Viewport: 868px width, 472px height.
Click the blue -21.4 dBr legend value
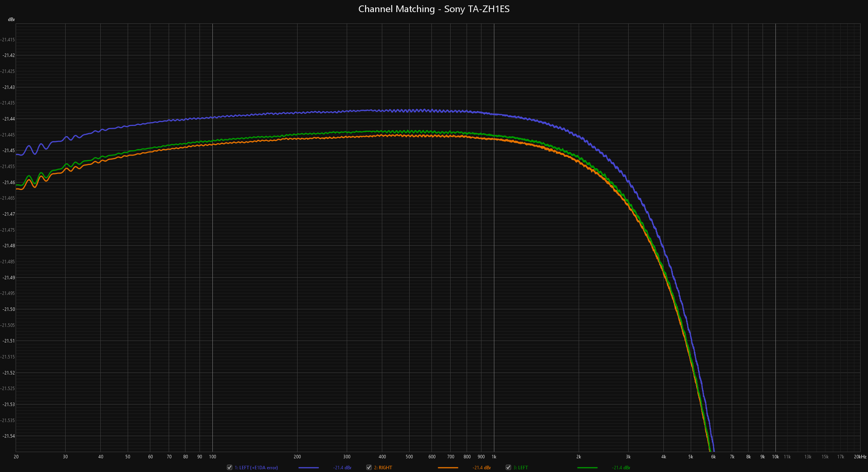(x=342, y=468)
